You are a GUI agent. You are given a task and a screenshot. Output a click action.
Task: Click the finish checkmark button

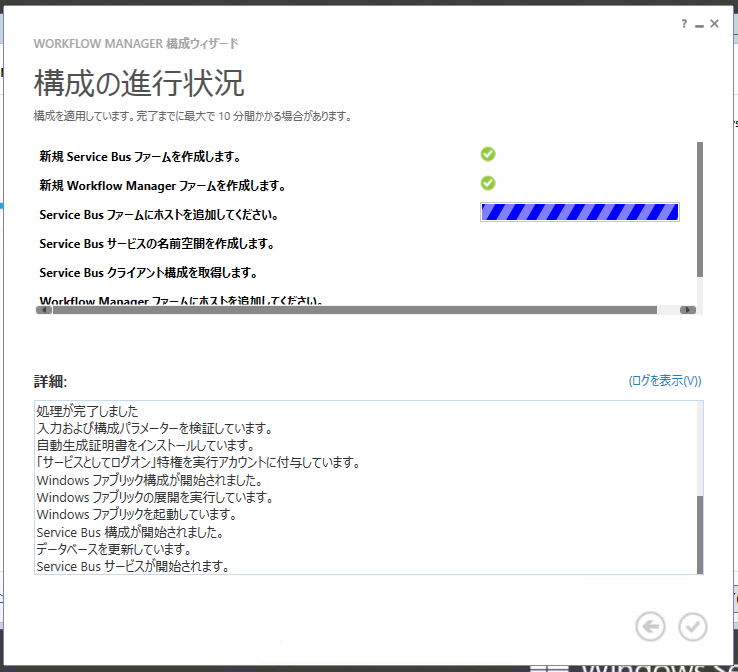[x=692, y=627]
